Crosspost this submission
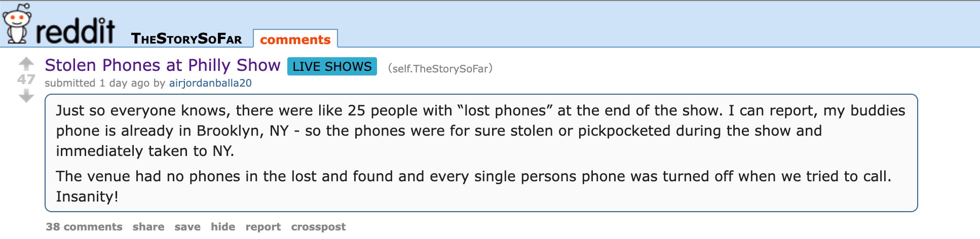The image size is (980, 239). coord(318,227)
